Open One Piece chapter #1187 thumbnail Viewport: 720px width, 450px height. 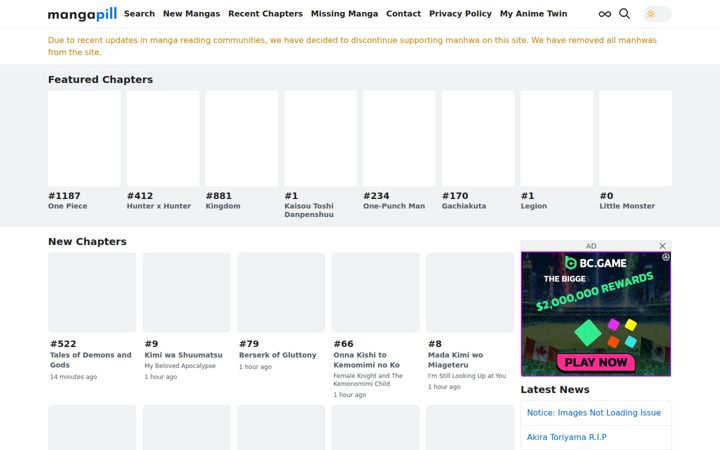point(84,138)
